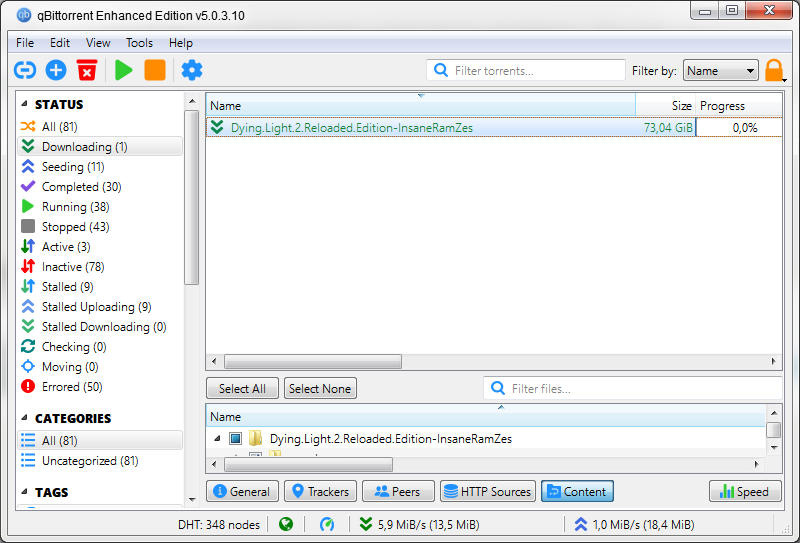The width and height of the screenshot is (800, 543).
Task: Select the Running (38) filter
Action: click(x=100, y=206)
